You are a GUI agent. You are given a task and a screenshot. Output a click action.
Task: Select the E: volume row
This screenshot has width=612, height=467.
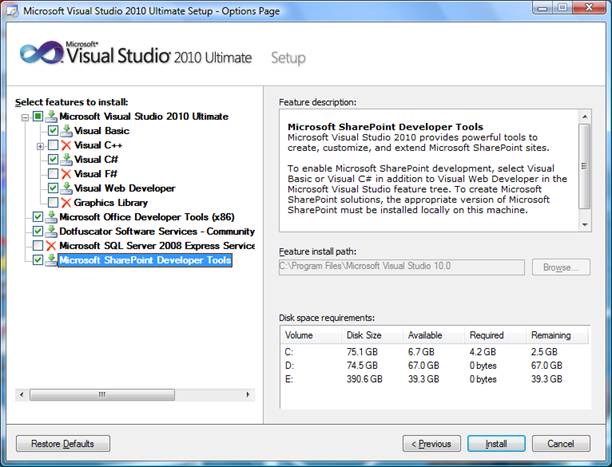pos(434,379)
